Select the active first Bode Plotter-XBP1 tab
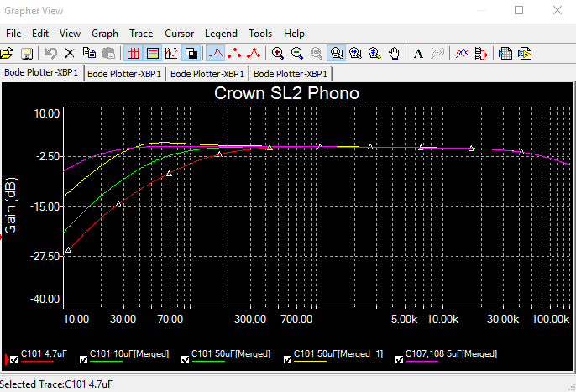576x392 pixels. 41,72
